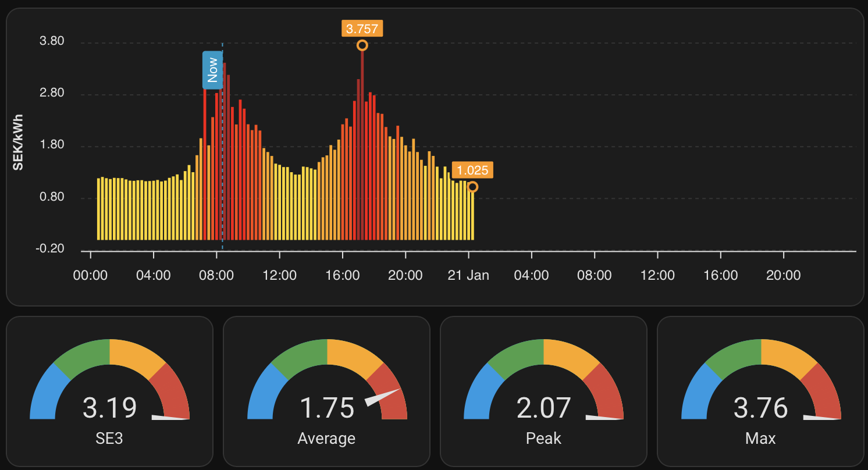
Task: Click the circle marker beside 1.025
Action: click(472, 187)
